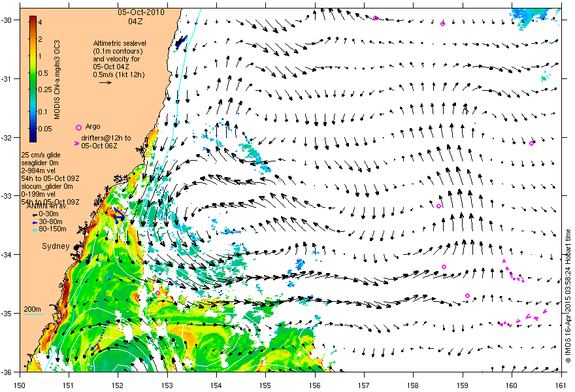Click the colorbar's dark blue bottom
The image size is (575, 392).
click(33, 137)
